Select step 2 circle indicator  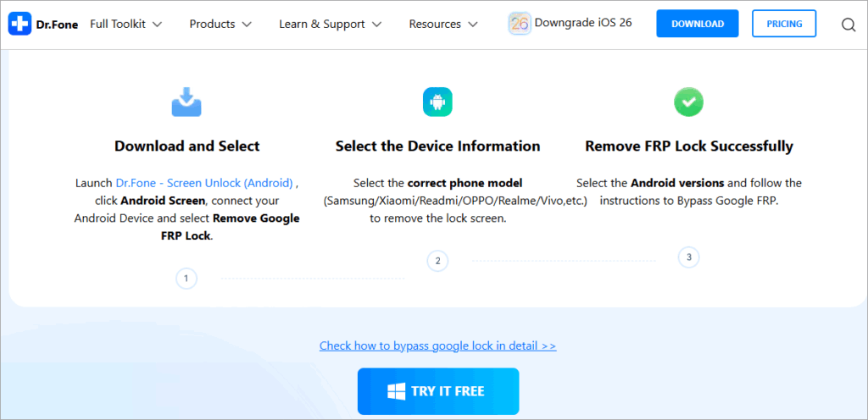437,261
